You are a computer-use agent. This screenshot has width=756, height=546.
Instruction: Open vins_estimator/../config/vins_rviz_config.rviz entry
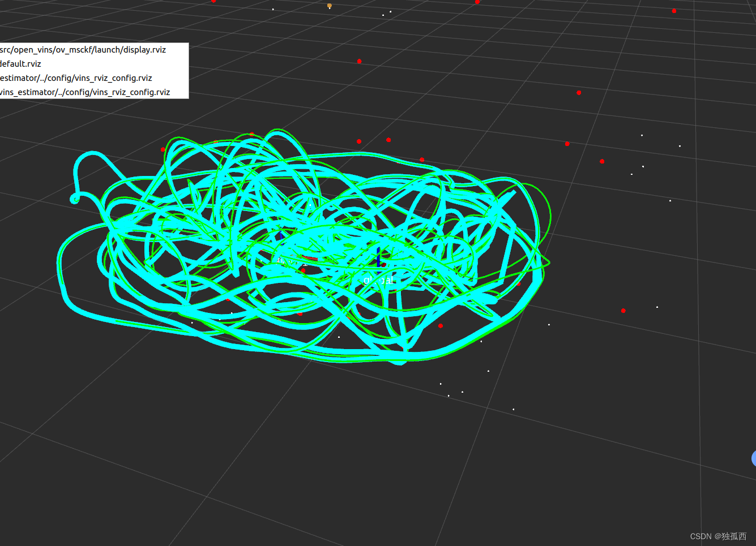[93, 92]
